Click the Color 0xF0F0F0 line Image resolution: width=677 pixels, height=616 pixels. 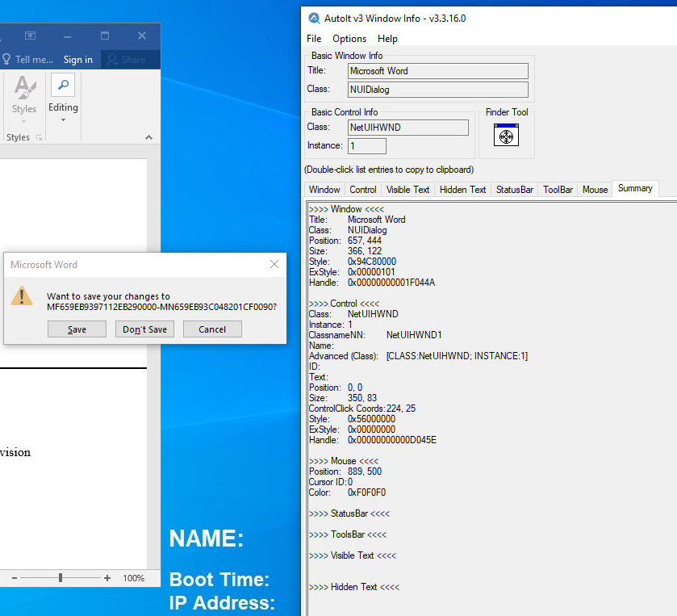(x=347, y=492)
